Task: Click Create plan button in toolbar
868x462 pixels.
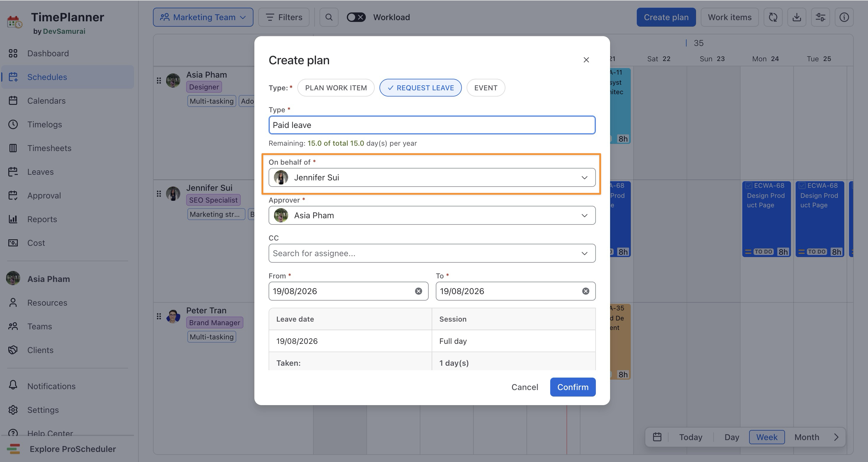Action: [666, 17]
